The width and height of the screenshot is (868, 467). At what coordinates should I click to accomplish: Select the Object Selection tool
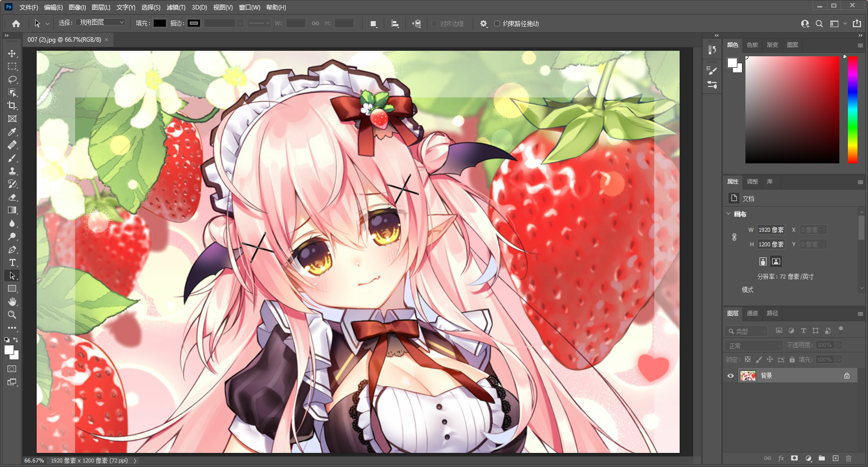(12, 92)
